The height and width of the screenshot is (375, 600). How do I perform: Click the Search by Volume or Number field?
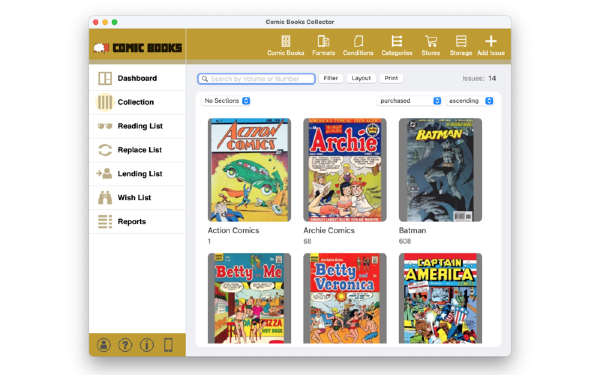tap(256, 79)
